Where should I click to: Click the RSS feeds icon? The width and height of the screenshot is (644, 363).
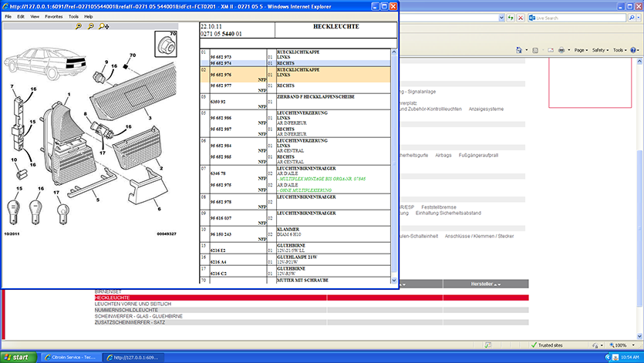click(535, 50)
